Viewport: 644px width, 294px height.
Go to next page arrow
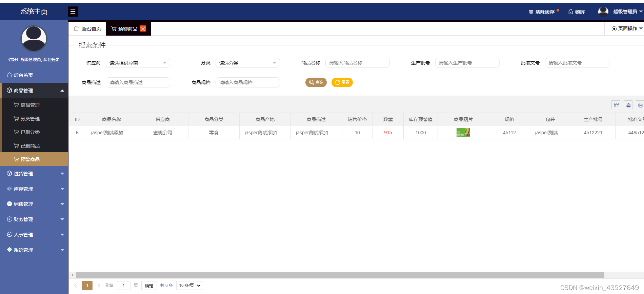click(99, 286)
